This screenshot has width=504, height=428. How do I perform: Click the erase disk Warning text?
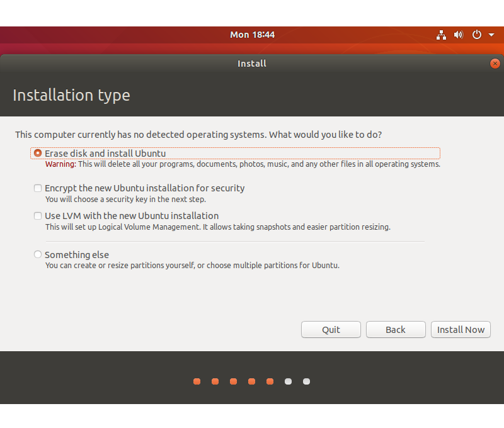pyautogui.click(x=243, y=164)
